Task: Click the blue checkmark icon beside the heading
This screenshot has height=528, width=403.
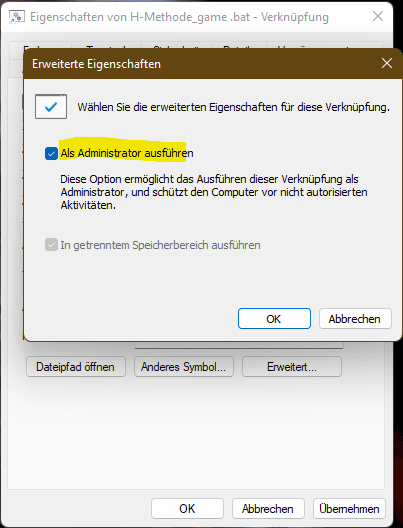Action: [51, 107]
